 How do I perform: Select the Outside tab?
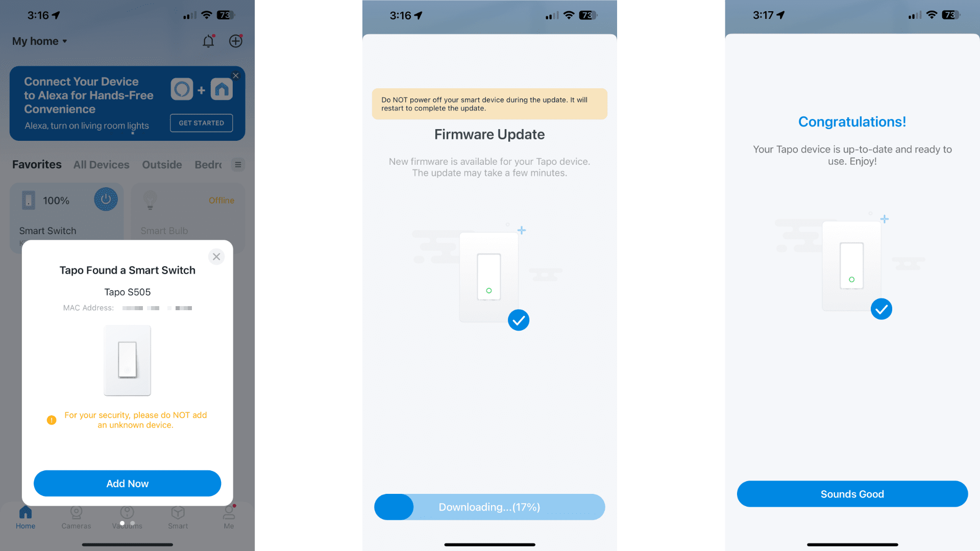click(x=162, y=164)
